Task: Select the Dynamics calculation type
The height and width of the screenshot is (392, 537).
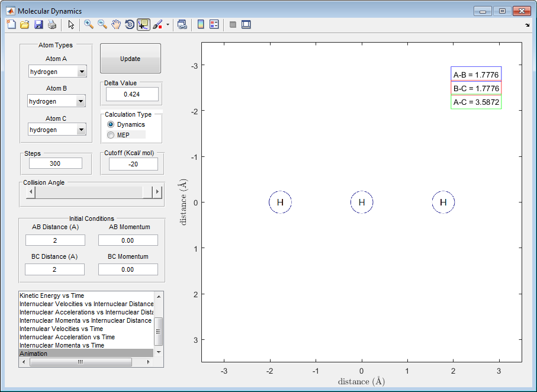Action: [111, 125]
